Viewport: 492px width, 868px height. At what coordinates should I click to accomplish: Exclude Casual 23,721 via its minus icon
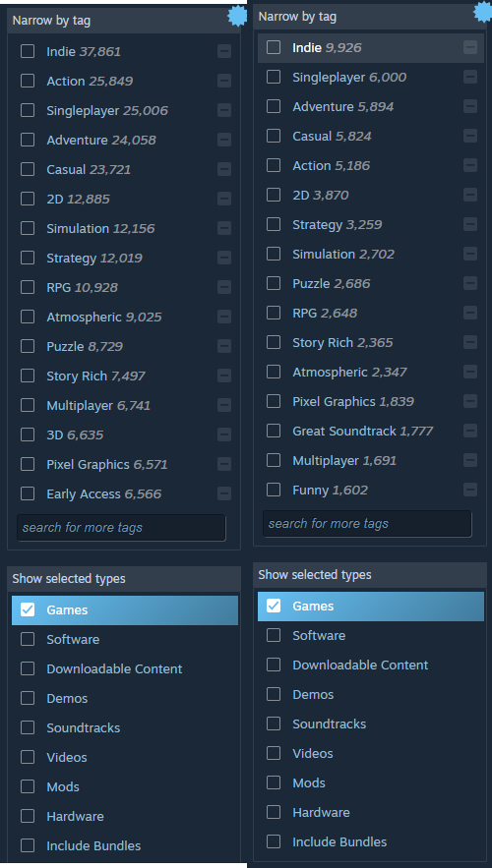[224, 169]
